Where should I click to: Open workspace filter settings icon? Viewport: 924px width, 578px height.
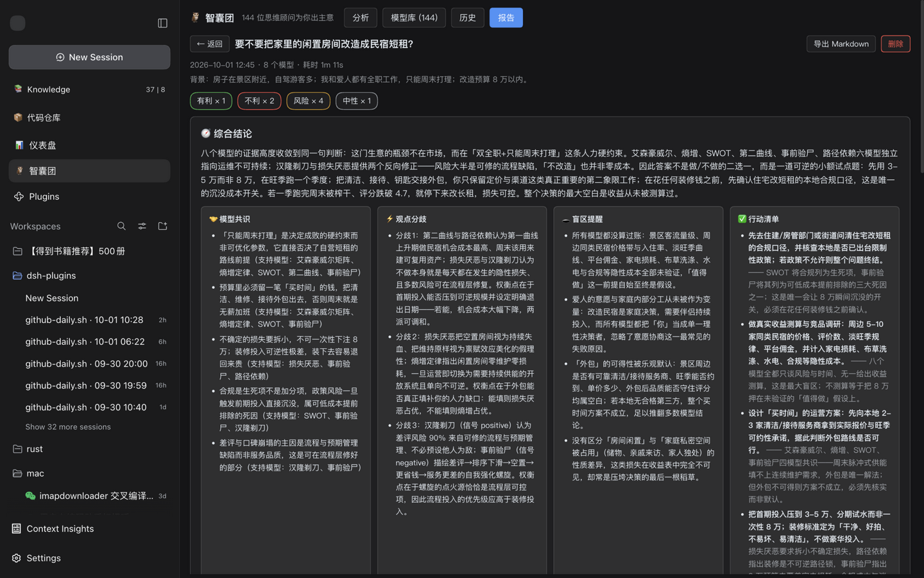(142, 226)
